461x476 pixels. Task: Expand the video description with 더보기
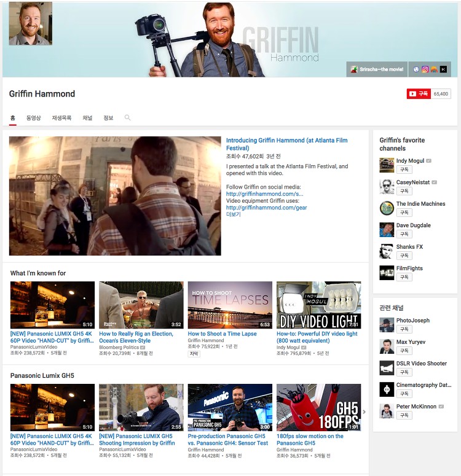tap(233, 214)
